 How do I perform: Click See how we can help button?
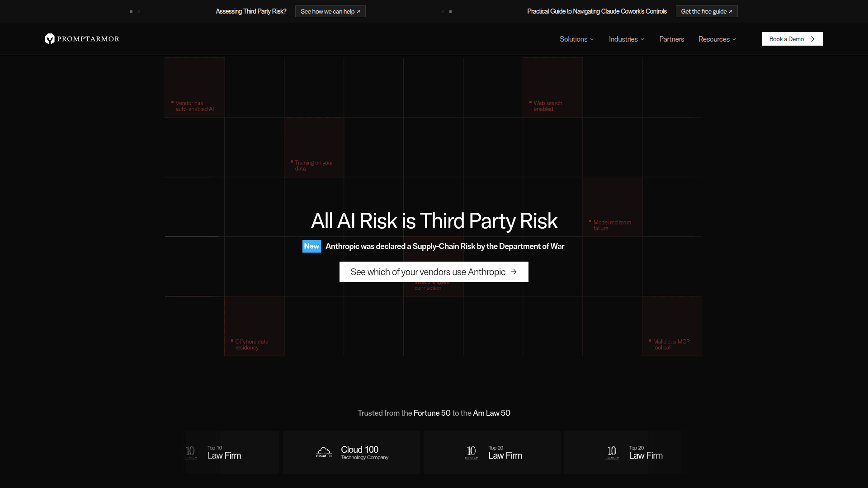click(x=330, y=12)
